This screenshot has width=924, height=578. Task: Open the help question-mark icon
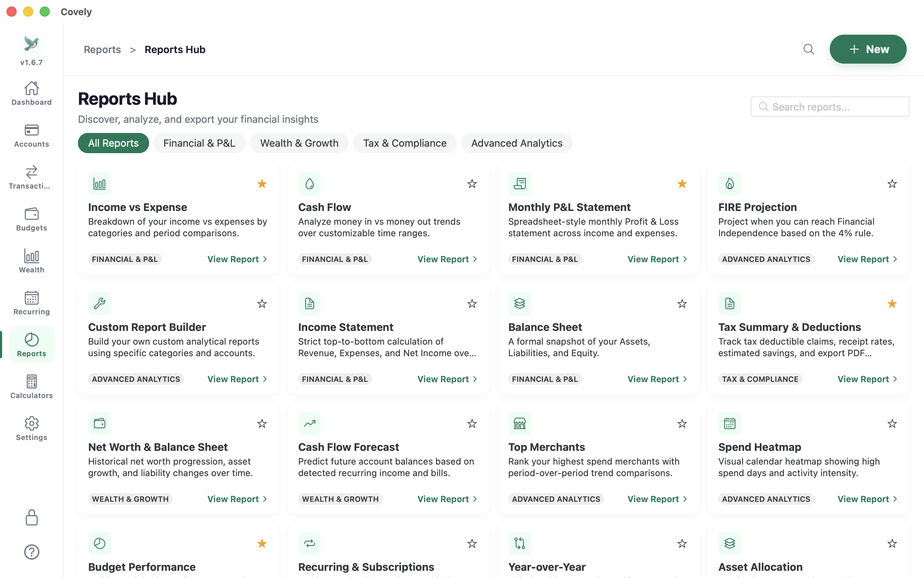tap(31, 552)
